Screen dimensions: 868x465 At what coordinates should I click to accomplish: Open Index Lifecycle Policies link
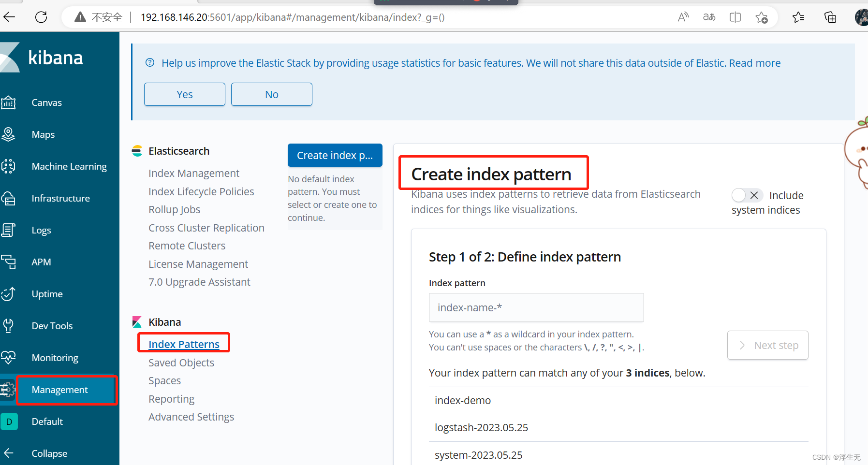tap(201, 191)
